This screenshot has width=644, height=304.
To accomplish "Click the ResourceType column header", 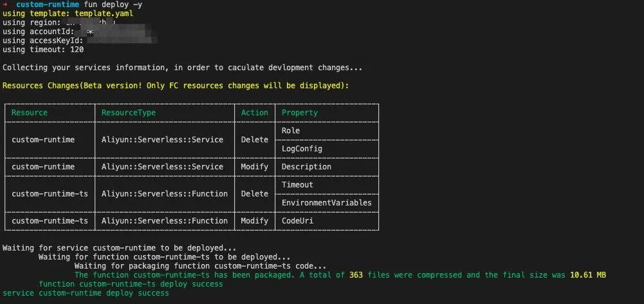I will [129, 113].
